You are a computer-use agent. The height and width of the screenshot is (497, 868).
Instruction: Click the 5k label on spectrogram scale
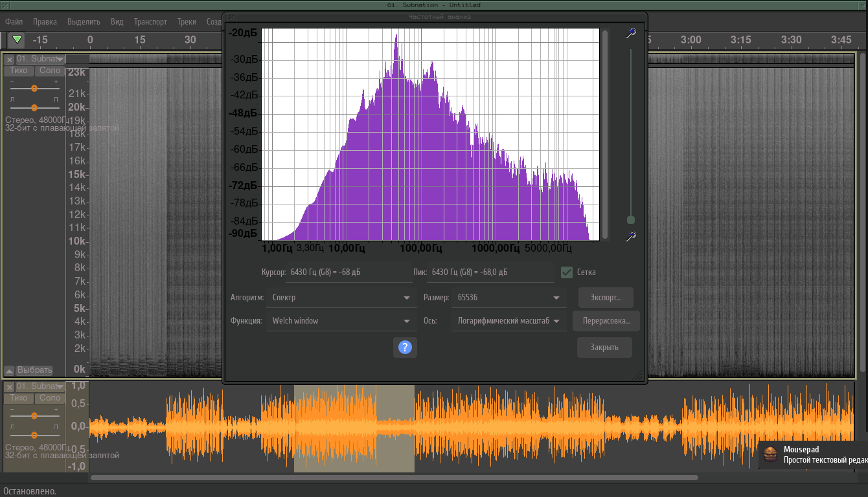click(80, 308)
